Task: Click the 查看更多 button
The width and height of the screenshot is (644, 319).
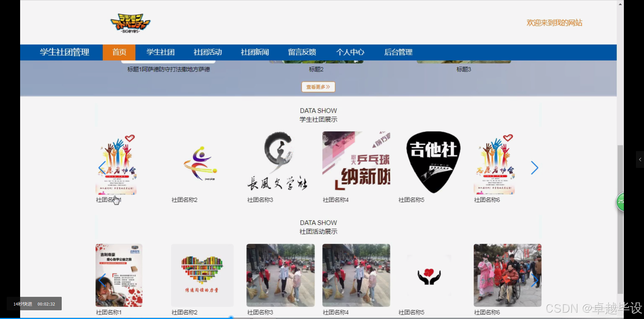Action: coord(318,87)
